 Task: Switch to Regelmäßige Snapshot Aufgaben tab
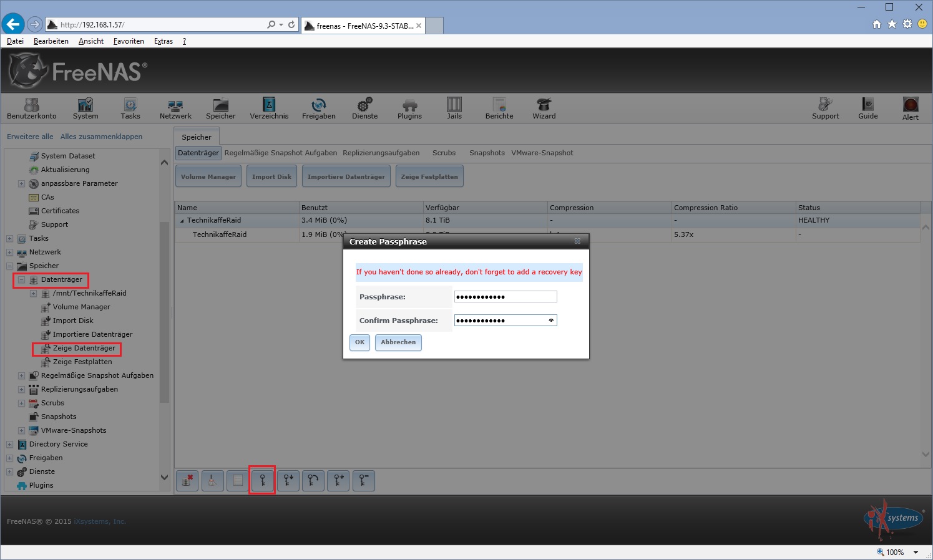281,153
